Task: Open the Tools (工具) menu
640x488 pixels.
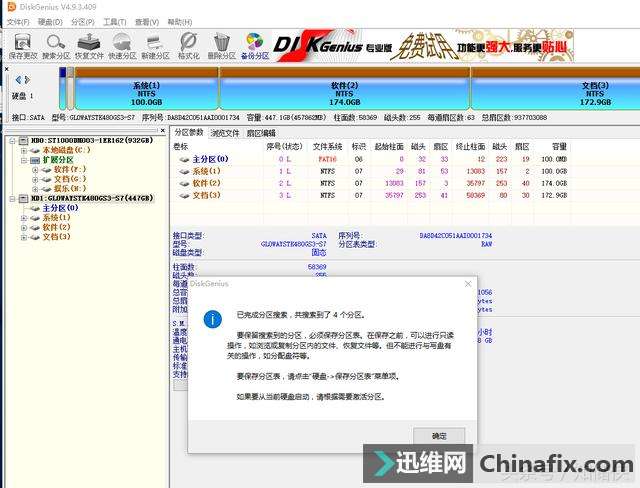Action: tap(114, 22)
